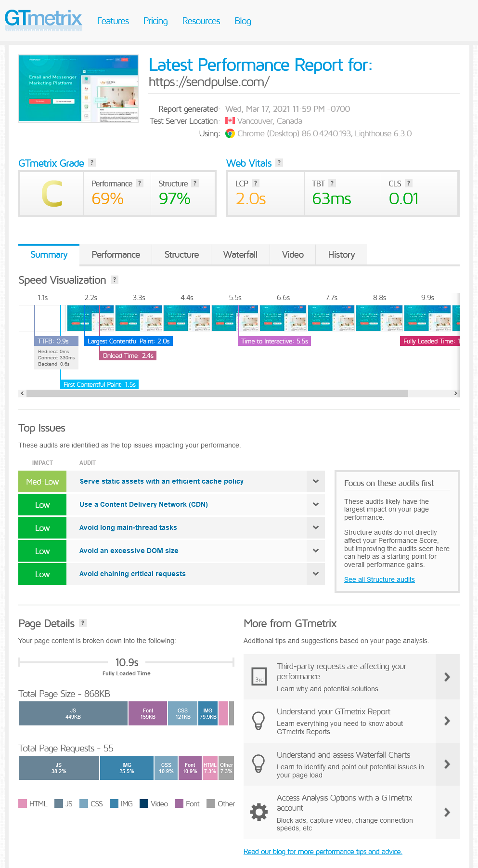Switch to the Summary tab
The width and height of the screenshot is (478, 868).
49,254
